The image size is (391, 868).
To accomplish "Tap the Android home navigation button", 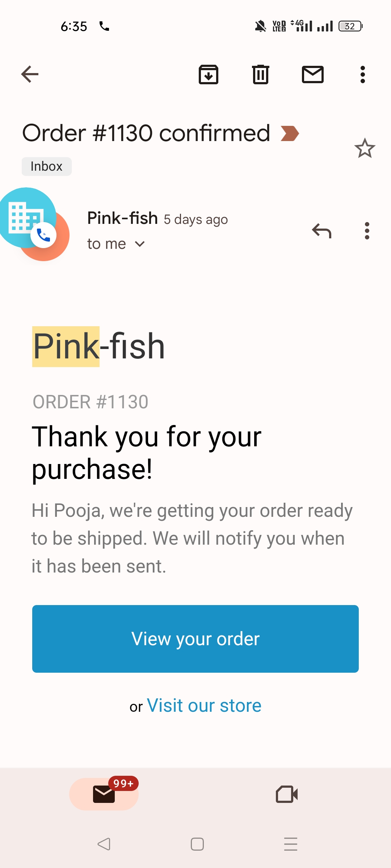I will coord(197,844).
